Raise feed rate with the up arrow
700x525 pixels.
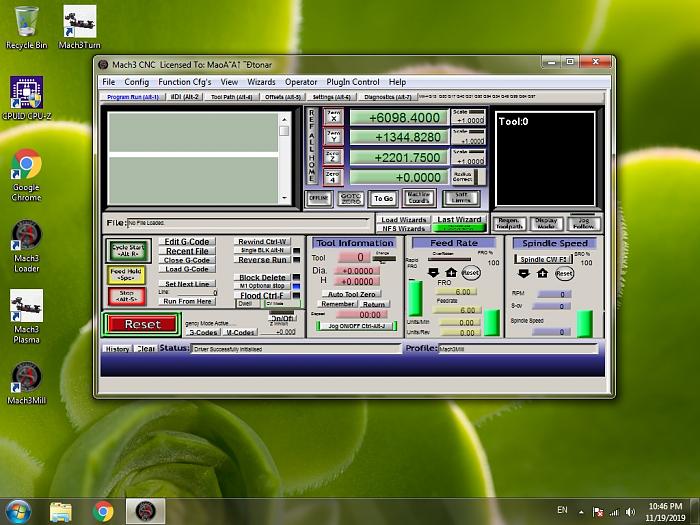tap(451, 272)
